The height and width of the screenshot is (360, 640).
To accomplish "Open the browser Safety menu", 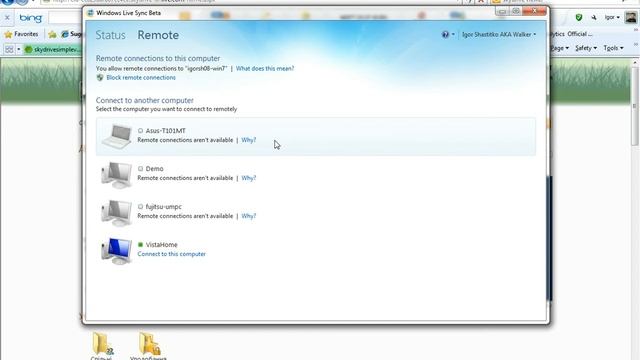I will click(x=586, y=48).
